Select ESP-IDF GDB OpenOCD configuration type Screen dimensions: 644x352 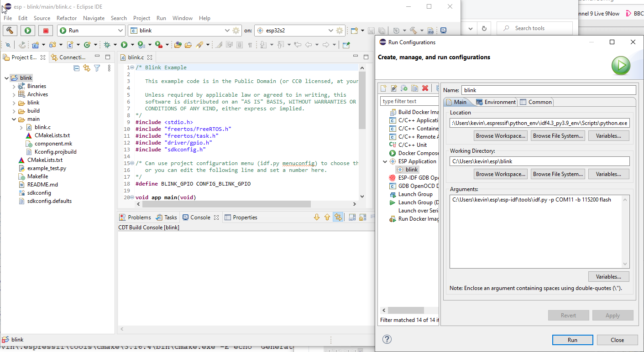click(414, 178)
